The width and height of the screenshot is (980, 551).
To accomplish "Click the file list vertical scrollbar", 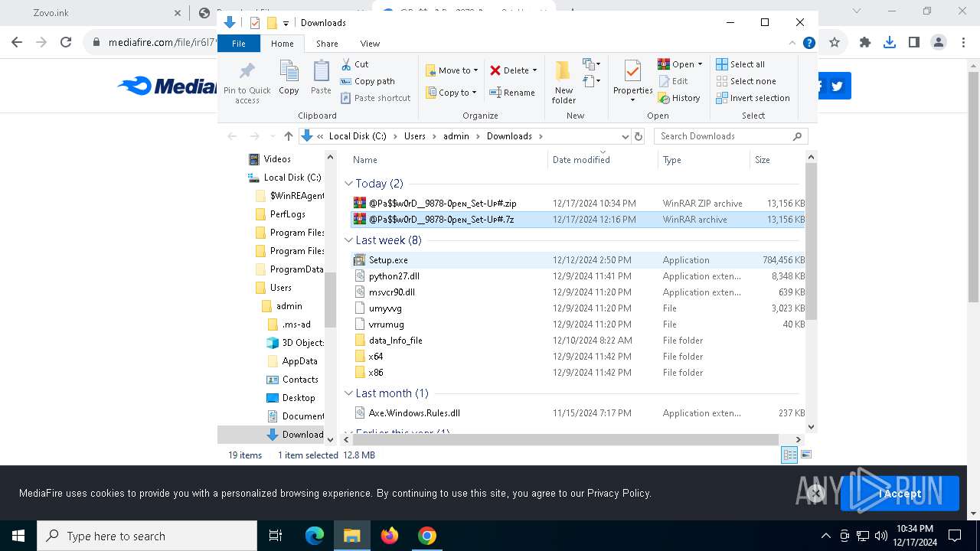I will coord(812,241).
